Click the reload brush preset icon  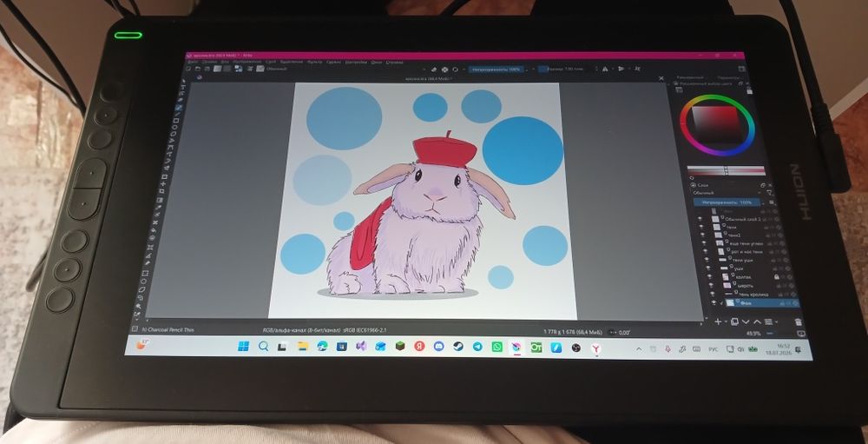(x=455, y=70)
